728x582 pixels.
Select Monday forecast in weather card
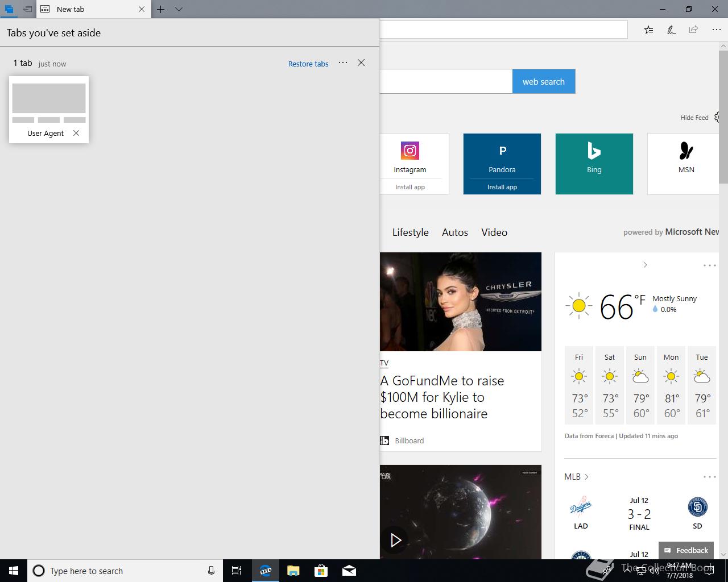671,385
